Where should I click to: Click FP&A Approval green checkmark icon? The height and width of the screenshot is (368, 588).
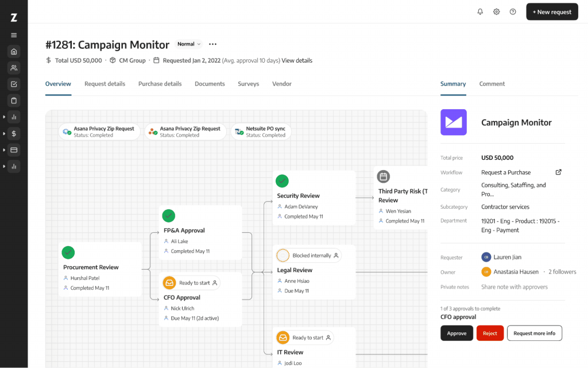168,216
